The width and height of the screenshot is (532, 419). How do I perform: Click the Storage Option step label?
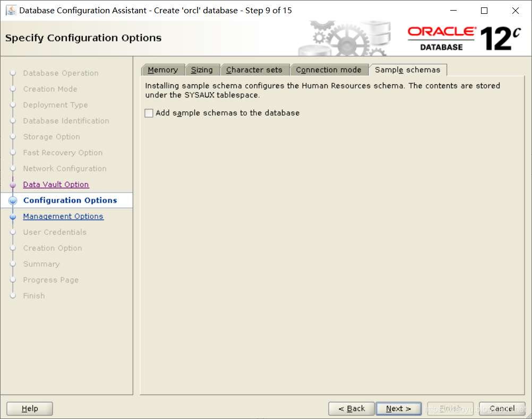(x=52, y=137)
